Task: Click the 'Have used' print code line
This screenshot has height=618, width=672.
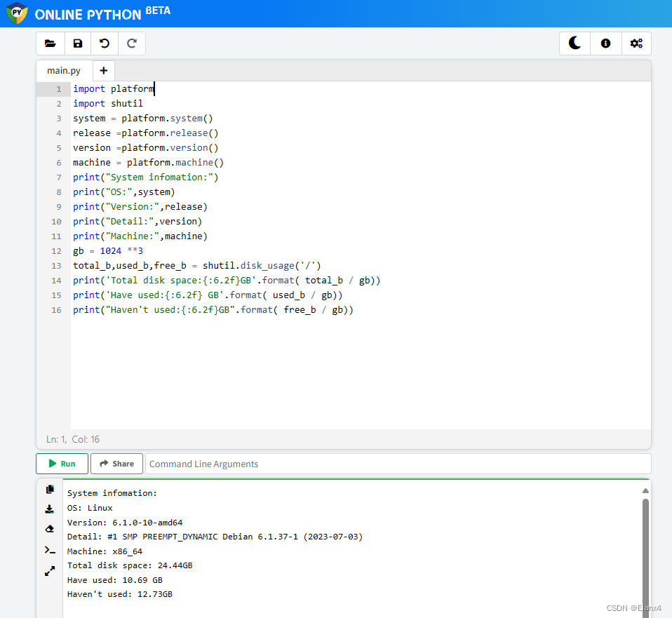Action: point(208,295)
